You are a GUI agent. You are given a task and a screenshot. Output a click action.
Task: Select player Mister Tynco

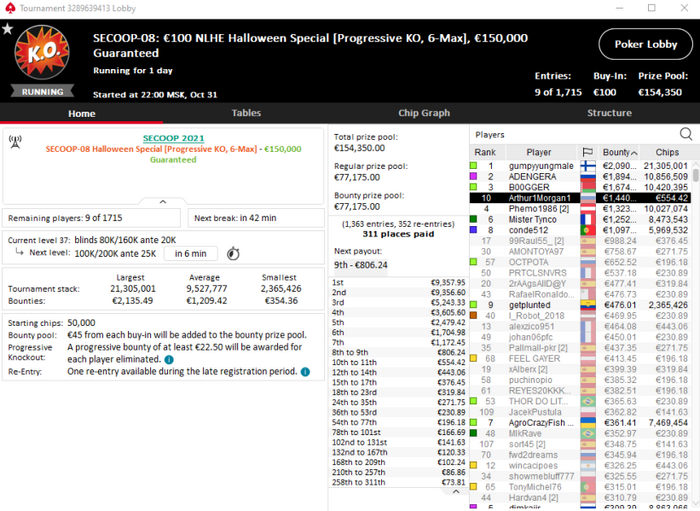click(x=580, y=220)
